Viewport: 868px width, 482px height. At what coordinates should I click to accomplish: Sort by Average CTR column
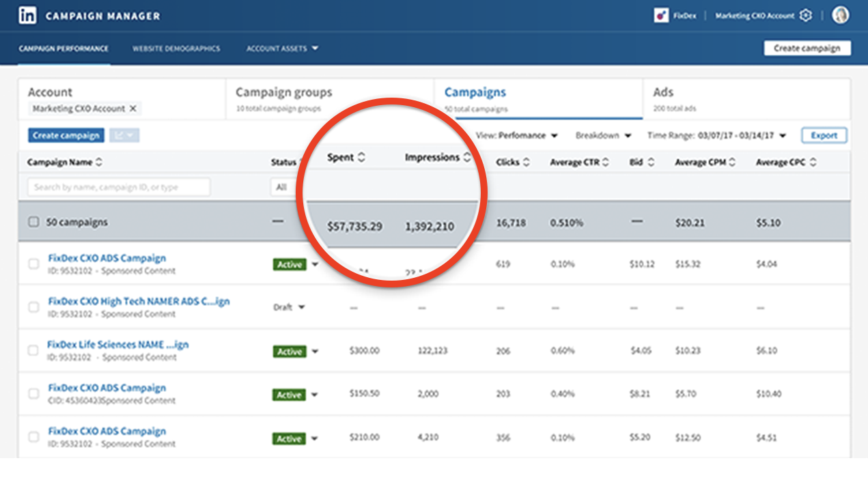point(606,162)
